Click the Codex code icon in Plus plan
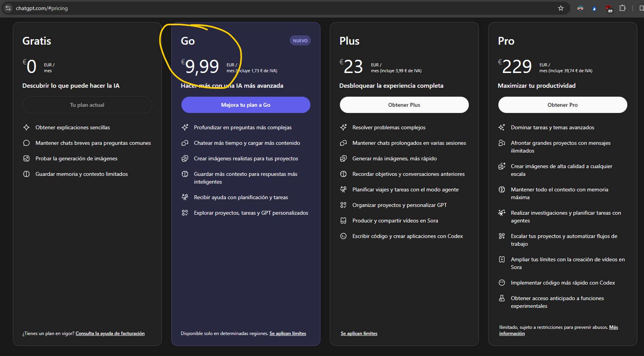 343,236
